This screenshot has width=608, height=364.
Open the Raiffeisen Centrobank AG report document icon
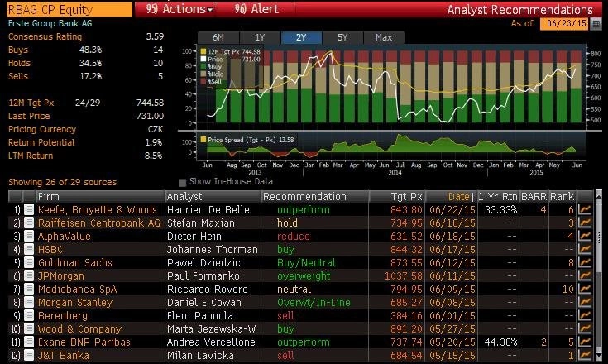29,223
